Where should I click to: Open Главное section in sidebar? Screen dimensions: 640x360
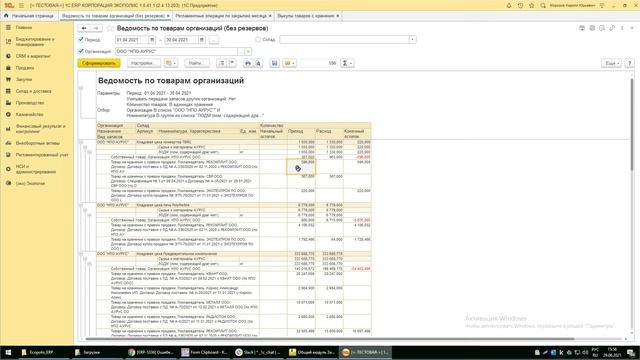24,27
